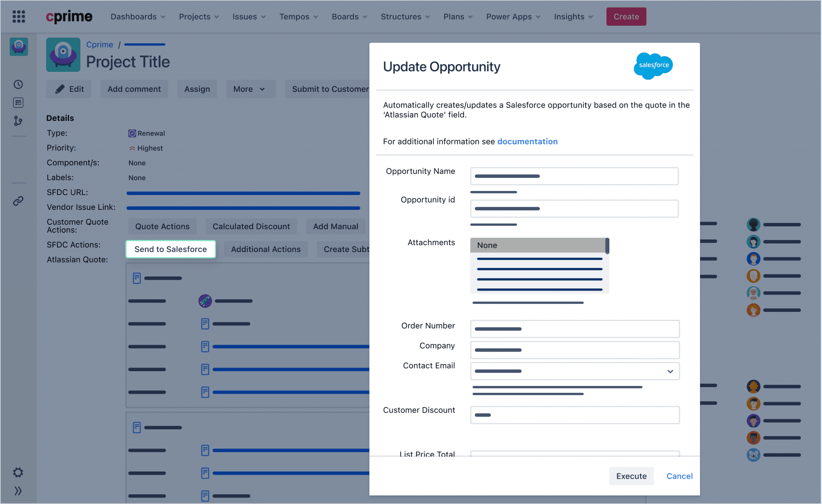Open the Contact Email dropdown
The width and height of the screenshot is (822, 504).
[575, 371]
